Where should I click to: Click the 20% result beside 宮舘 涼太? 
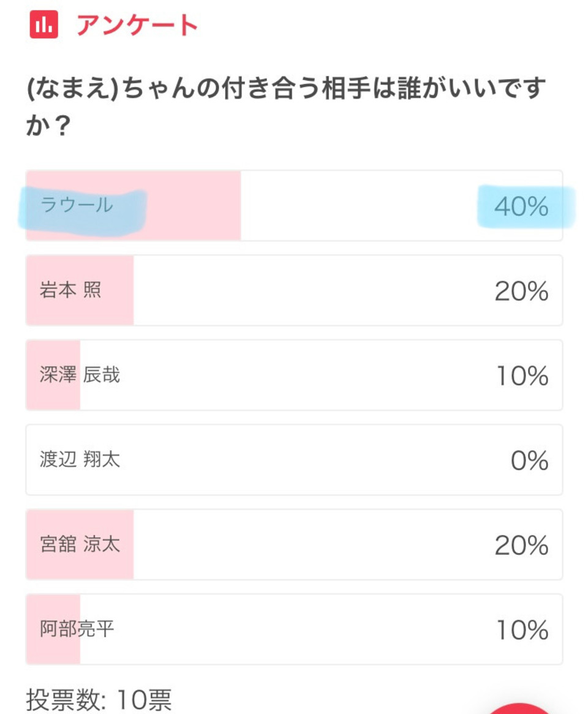pyautogui.click(x=521, y=545)
